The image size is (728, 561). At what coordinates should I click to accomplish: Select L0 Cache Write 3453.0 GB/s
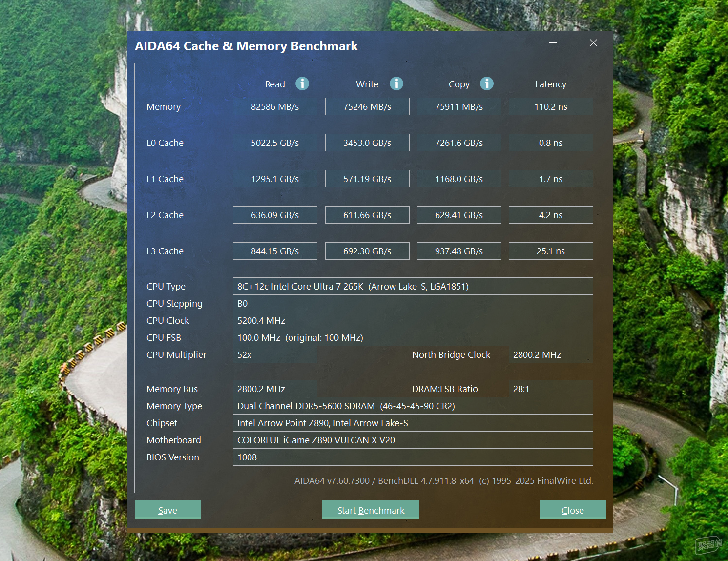367,143
